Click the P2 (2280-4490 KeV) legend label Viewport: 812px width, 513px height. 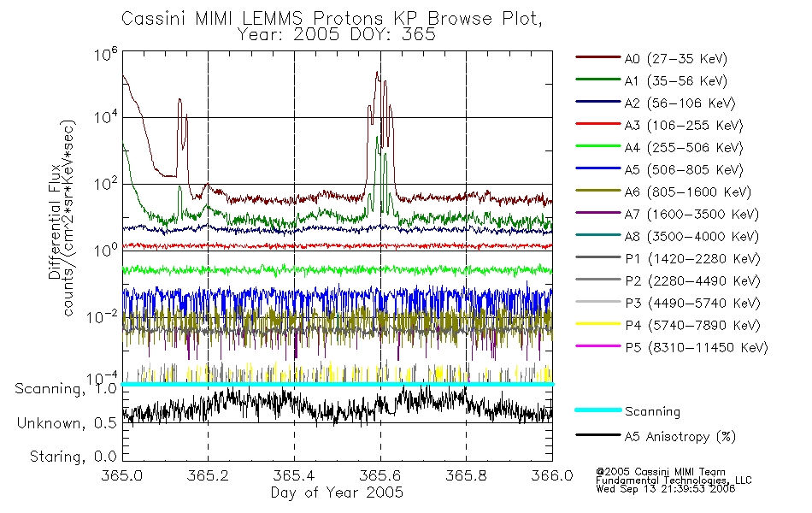[x=692, y=281]
